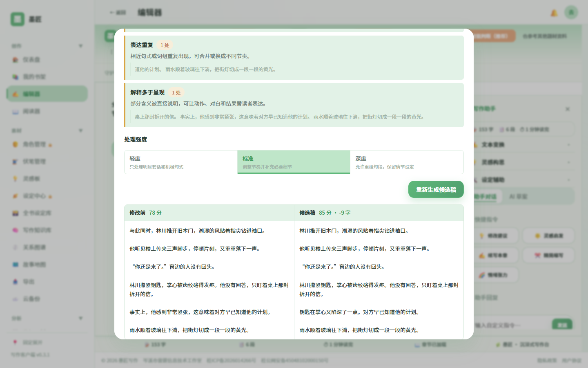
Task: Open 阅读器 in the sidebar
Action: tap(47, 111)
